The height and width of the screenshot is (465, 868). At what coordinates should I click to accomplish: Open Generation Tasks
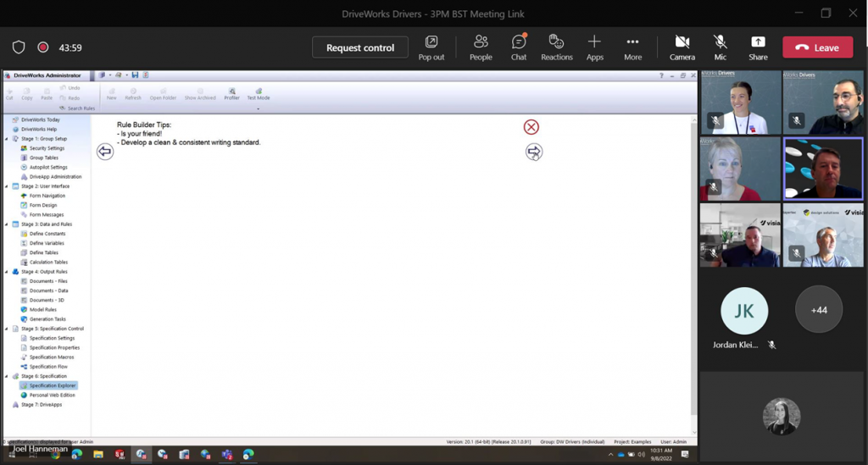(x=42, y=319)
